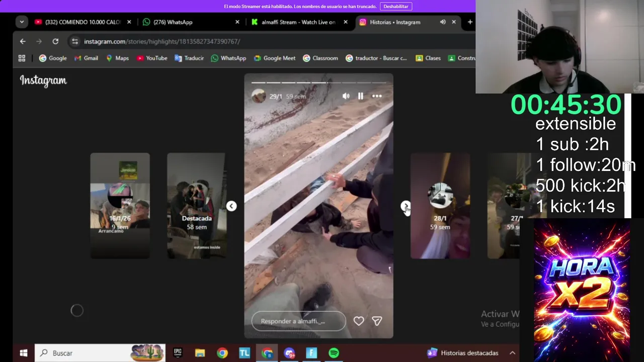Open the 'traductor - Buscar c...' bookmark
Screen dimensions: 644x362
376,58
